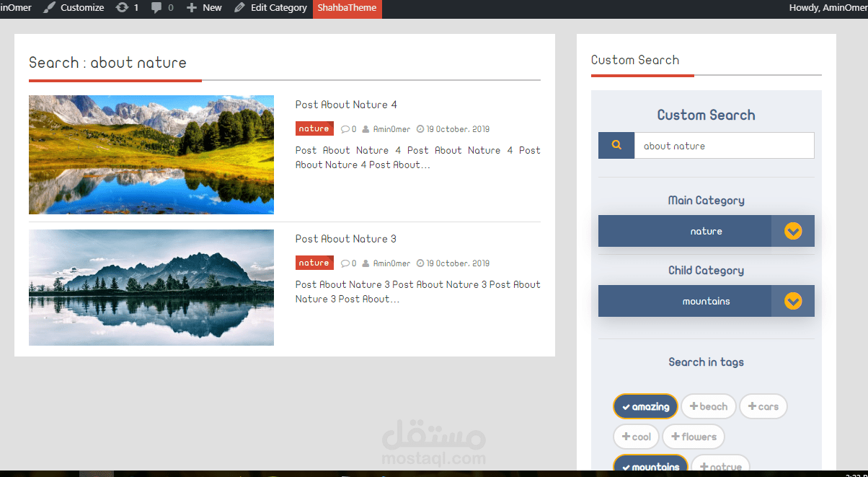Click comment icon under Post About Nature 3
The height and width of the screenshot is (477, 868).
[x=345, y=263]
